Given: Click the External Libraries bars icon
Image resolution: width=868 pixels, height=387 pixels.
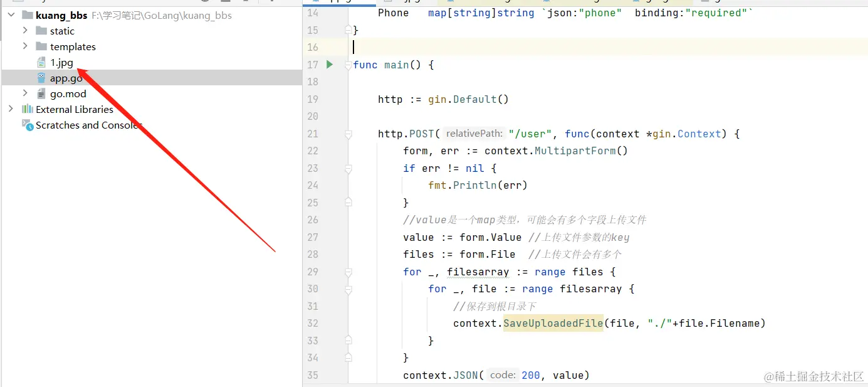Looking at the screenshot, I should 28,109.
